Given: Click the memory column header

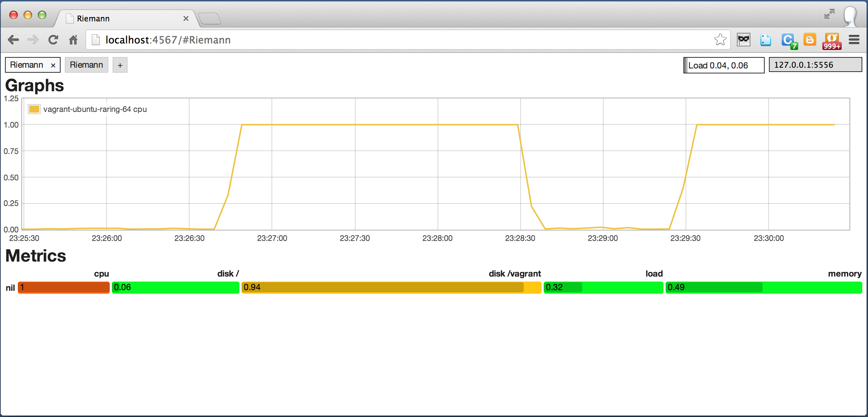Looking at the screenshot, I should coord(845,274).
